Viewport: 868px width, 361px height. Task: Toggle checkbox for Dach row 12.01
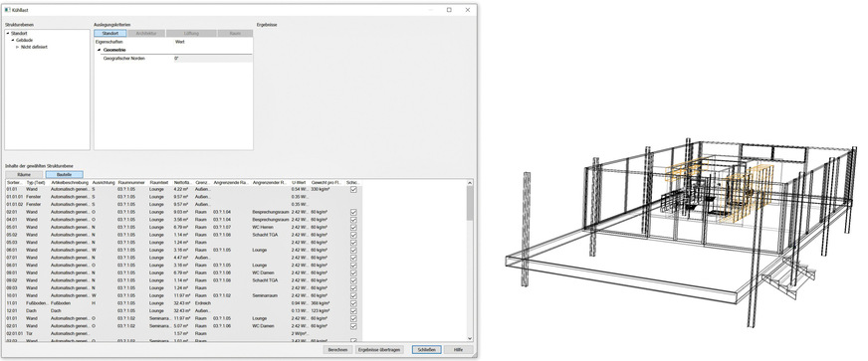pos(353,310)
